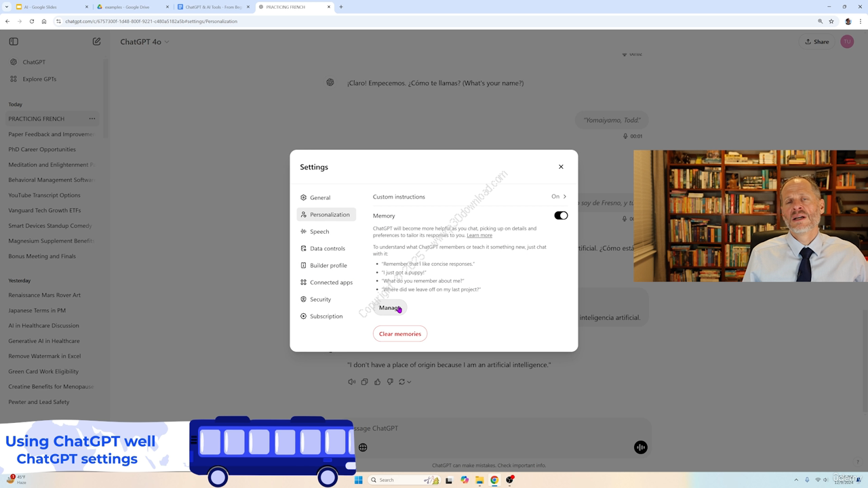This screenshot has height=488, width=868.
Task: Click the browser address bar
Action: (434, 21)
